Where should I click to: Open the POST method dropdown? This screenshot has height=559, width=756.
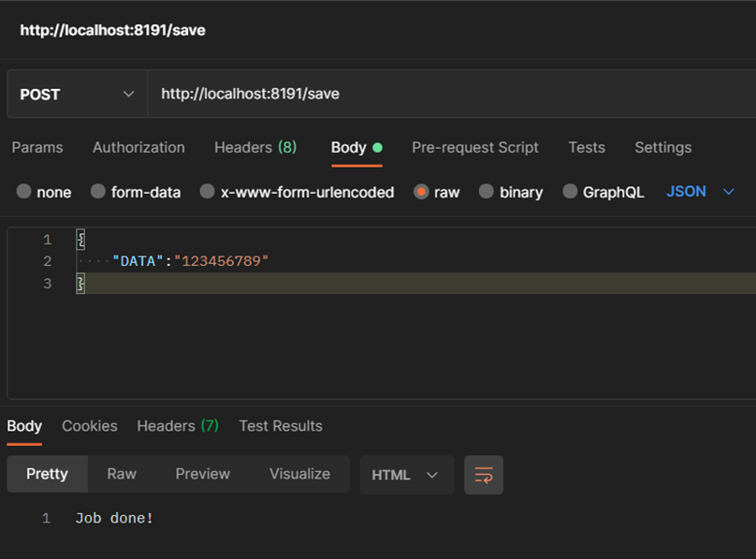click(75, 94)
